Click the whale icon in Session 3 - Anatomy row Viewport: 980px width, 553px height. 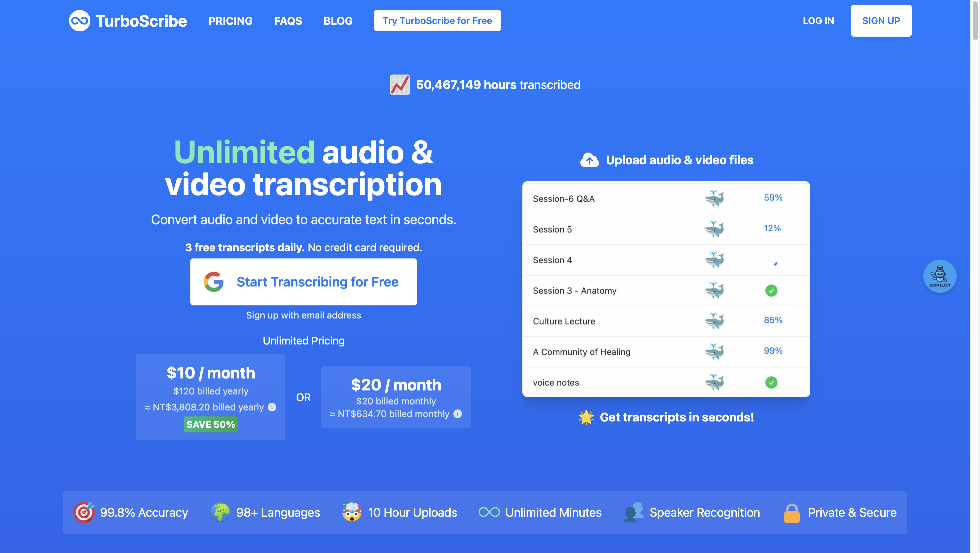click(x=714, y=290)
